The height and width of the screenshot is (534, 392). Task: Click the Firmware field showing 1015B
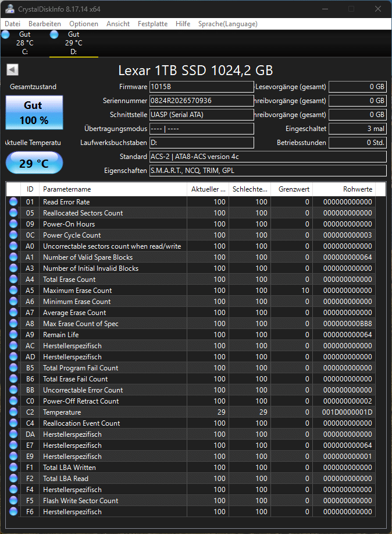tap(201, 87)
